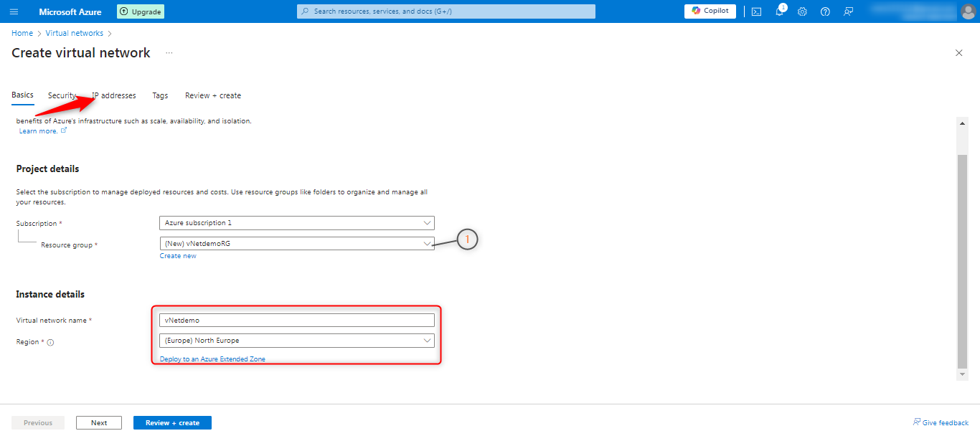Open the more options ellipsis beside title
This screenshot has width=980, height=441.
[169, 53]
